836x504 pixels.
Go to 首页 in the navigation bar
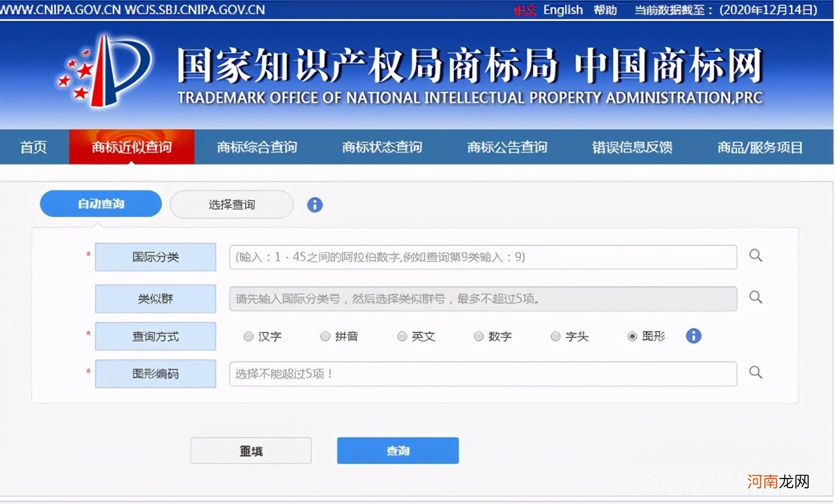[x=34, y=148]
